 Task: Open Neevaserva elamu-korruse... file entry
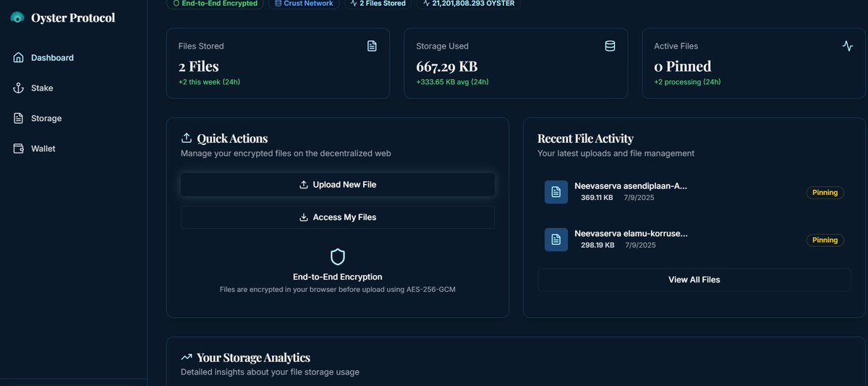pyautogui.click(x=694, y=240)
